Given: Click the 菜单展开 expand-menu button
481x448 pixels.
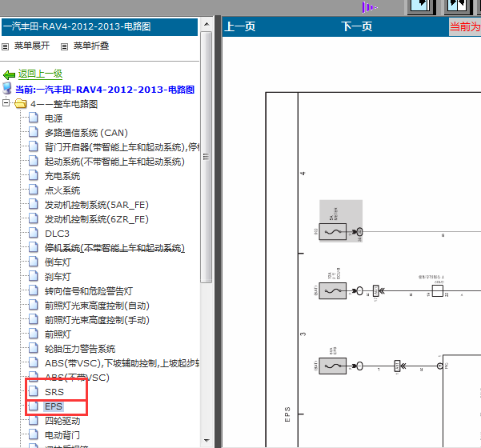Looking at the screenshot, I should tap(31, 46).
